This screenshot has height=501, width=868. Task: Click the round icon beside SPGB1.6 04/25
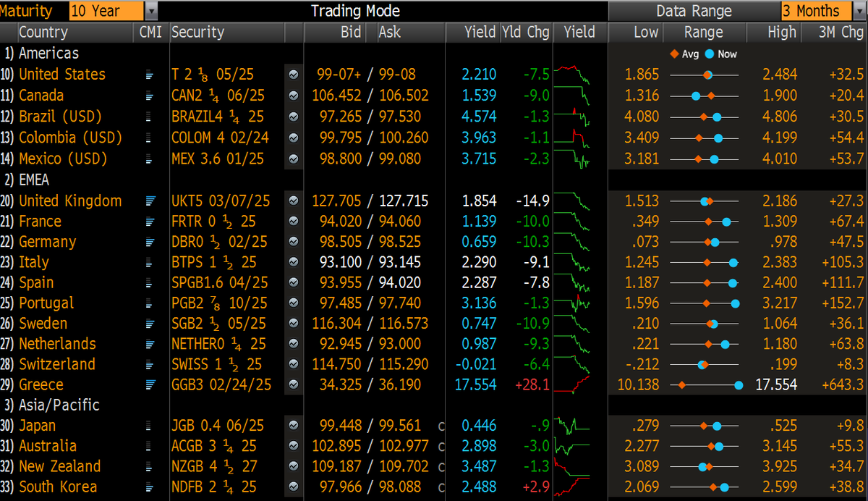coord(294,282)
